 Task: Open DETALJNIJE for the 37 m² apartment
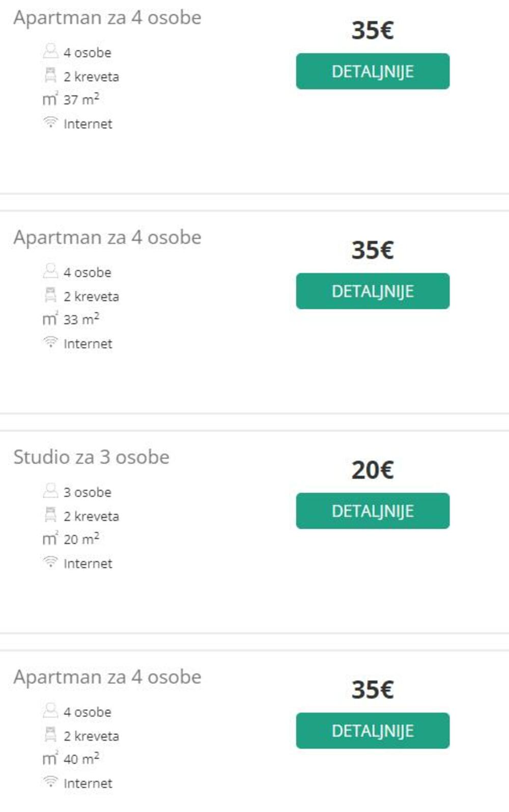(x=373, y=71)
